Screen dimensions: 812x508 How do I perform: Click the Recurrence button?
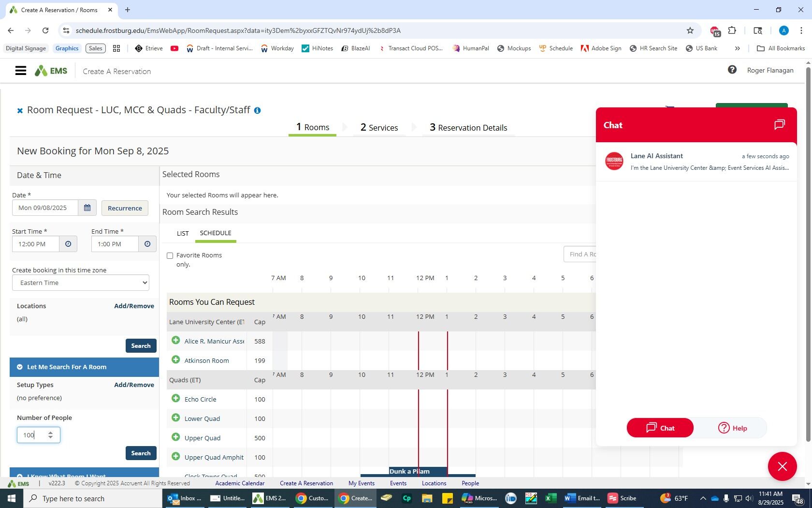coord(125,208)
